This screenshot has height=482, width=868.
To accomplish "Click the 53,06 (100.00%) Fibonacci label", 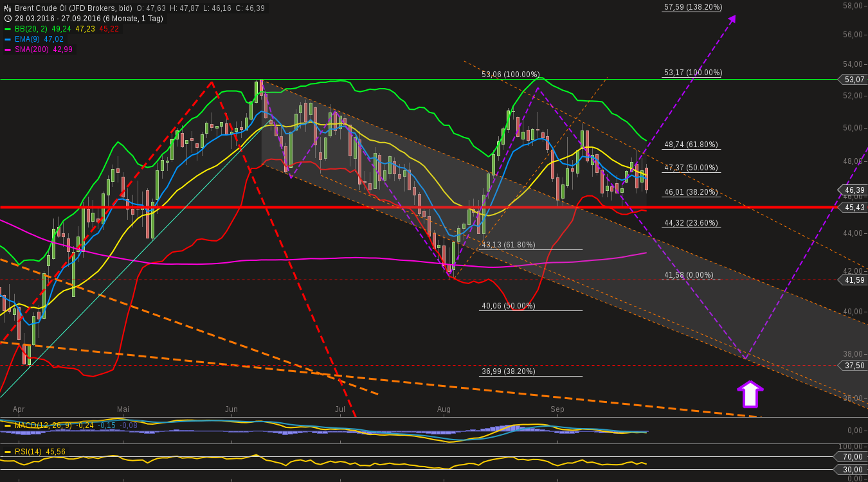I will click(511, 75).
